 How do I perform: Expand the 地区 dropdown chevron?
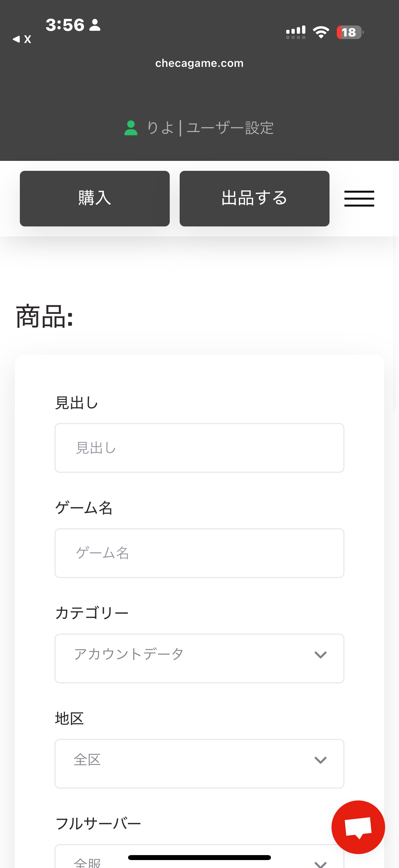(320, 760)
